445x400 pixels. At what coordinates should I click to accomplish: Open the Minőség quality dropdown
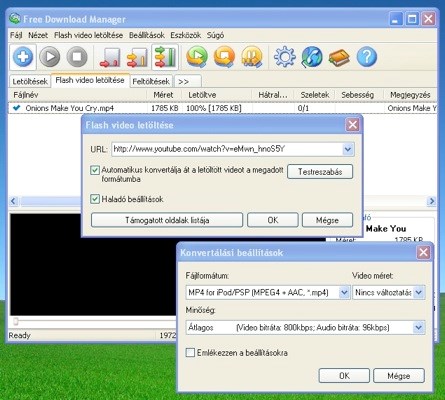[x=419, y=327]
